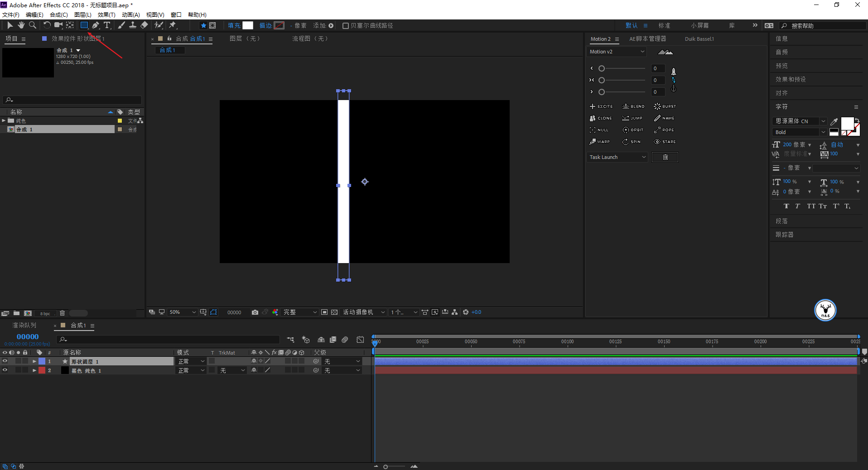
Task: Click the Project panel search field
Action: pyautogui.click(x=72, y=100)
